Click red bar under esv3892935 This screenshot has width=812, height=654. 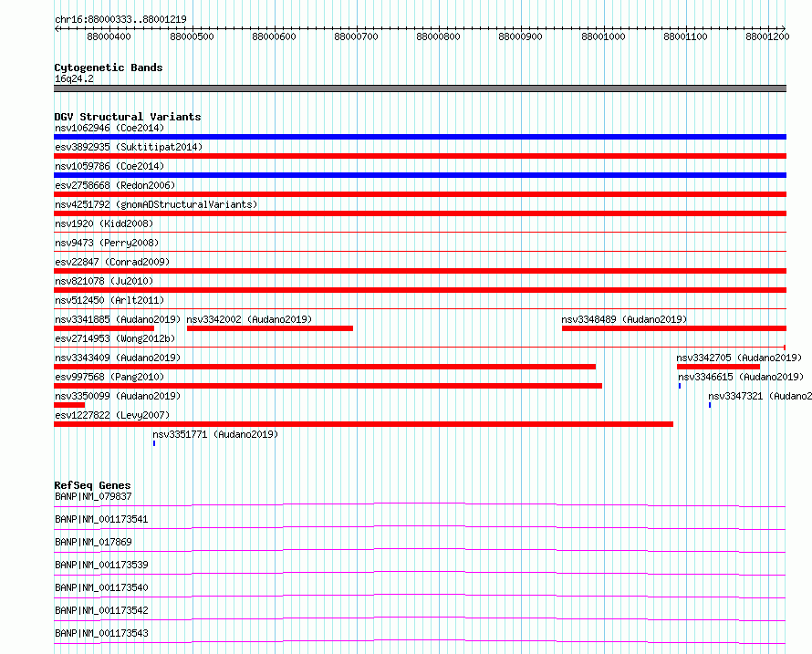click(420, 156)
